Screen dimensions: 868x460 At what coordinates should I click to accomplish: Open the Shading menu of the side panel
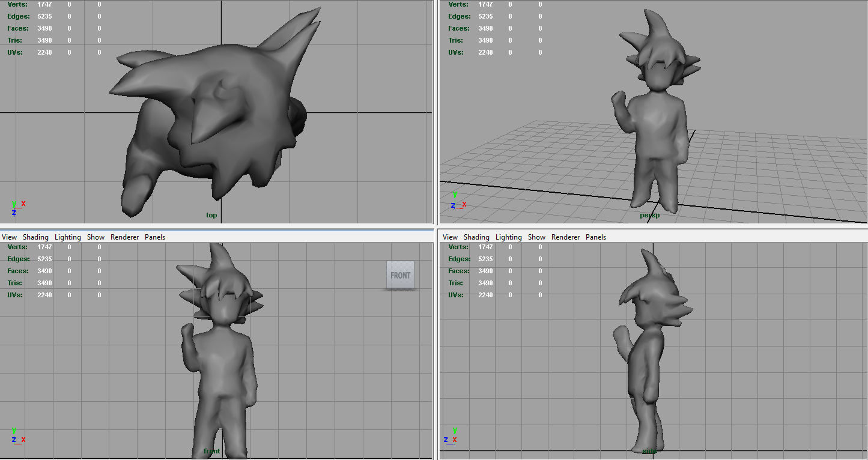coord(476,237)
